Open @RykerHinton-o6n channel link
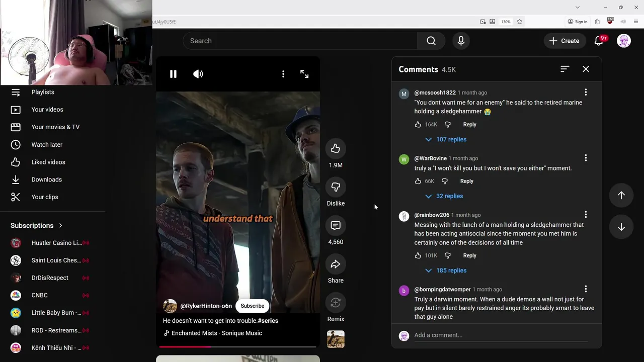This screenshot has height=362, width=644. tap(206, 306)
